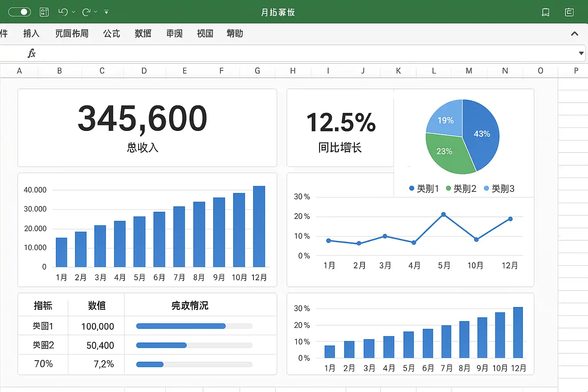Click the Undo arrow icon
The width and height of the screenshot is (588, 392).
pyautogui.click(x=63, y=12)
